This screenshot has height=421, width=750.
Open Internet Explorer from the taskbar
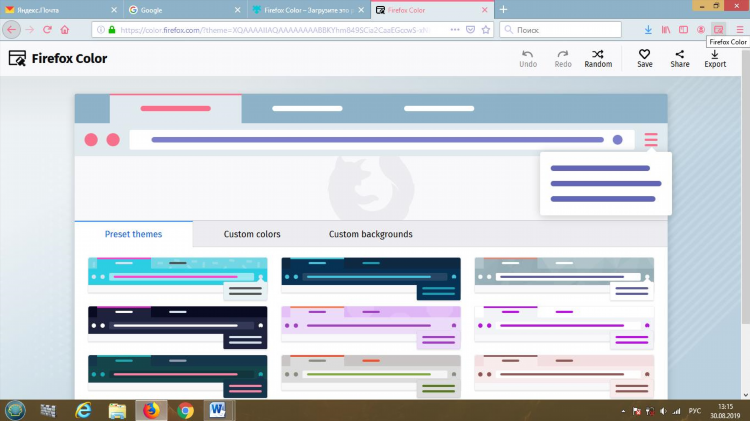click(83, 410)
